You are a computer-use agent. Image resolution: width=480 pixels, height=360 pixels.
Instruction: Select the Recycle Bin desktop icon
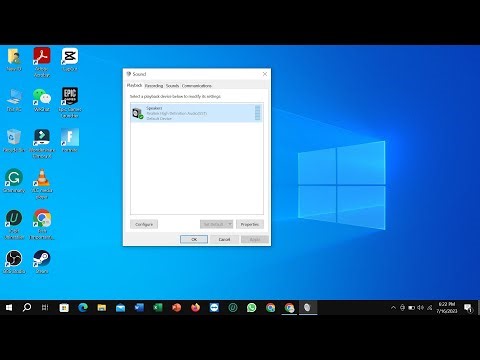14,140
